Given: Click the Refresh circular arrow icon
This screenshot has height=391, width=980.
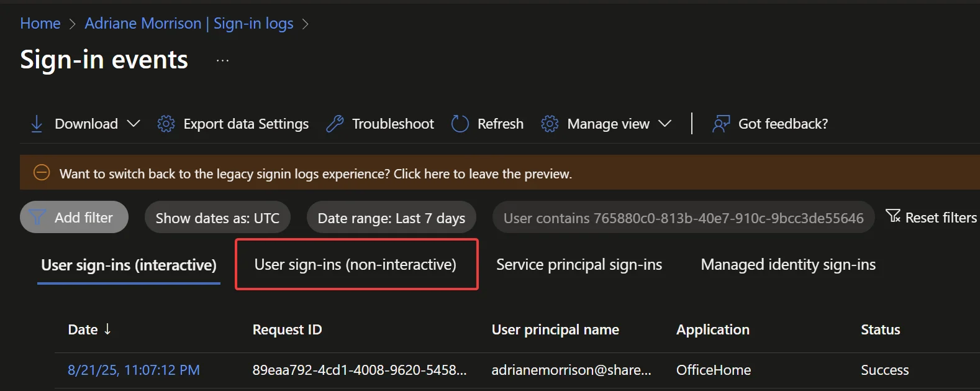Looking at the screenshot, I should tap(460, 124).
